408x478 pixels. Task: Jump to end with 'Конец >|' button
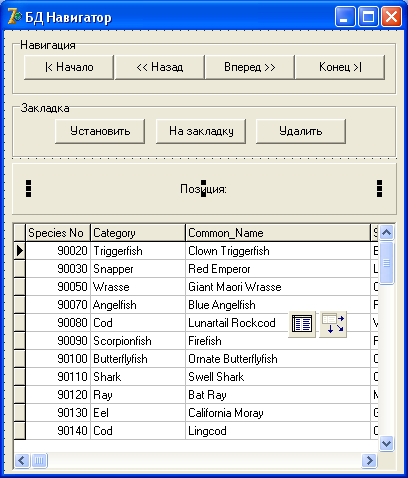click(340, 67)
